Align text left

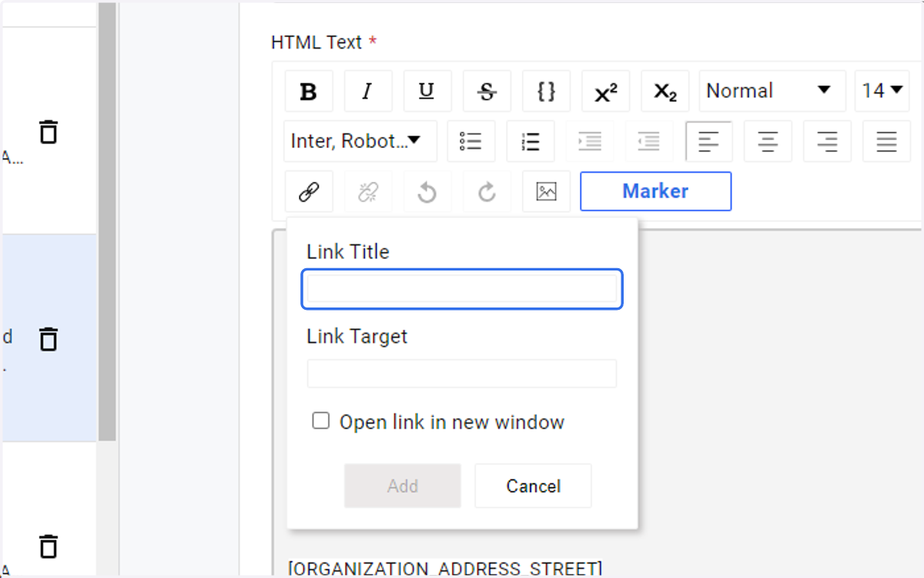[x=708, y=141]
